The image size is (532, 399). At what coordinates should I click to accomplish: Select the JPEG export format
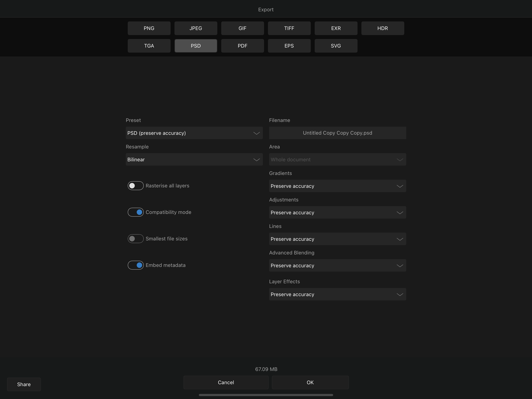pyautogui.click(x=196, y=28)
